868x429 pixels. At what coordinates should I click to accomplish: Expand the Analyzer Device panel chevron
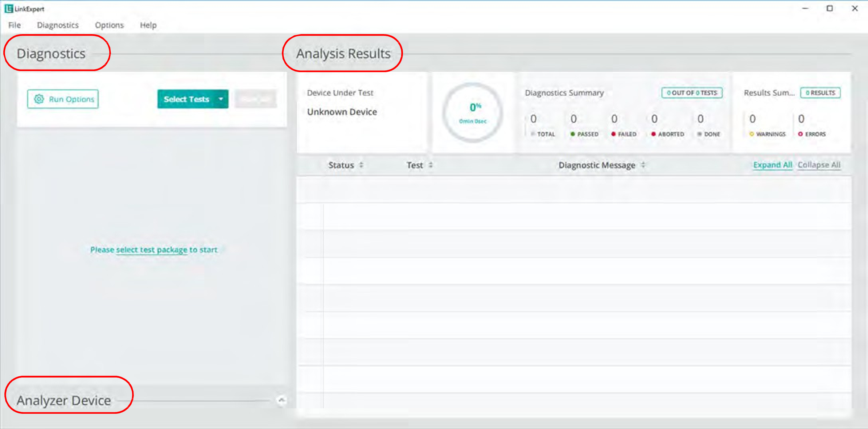tap(281, 400)
